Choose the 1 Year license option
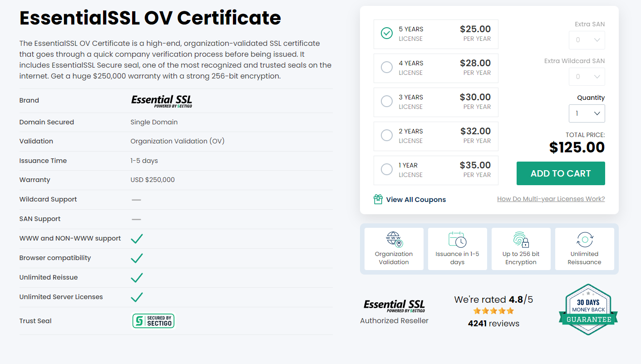The width and height of the screenshot is (641, 364). click(x=387, y=170)
